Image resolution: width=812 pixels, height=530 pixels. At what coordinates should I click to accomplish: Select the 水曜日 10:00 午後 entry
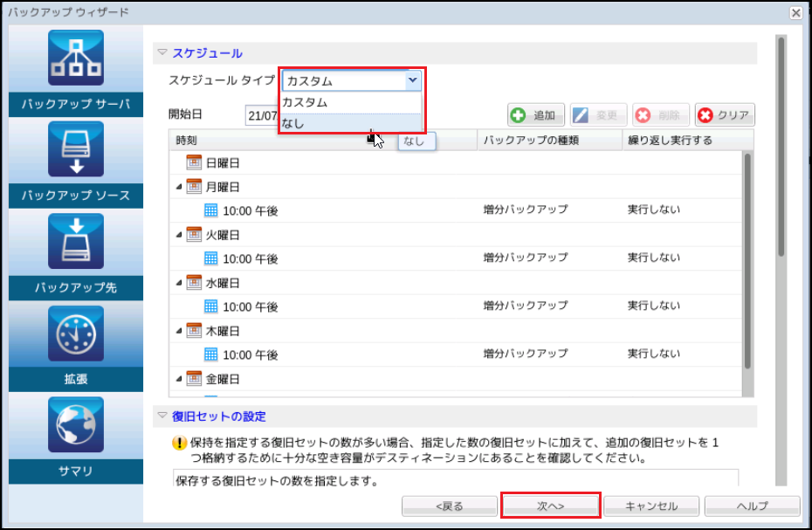point(251,306)
